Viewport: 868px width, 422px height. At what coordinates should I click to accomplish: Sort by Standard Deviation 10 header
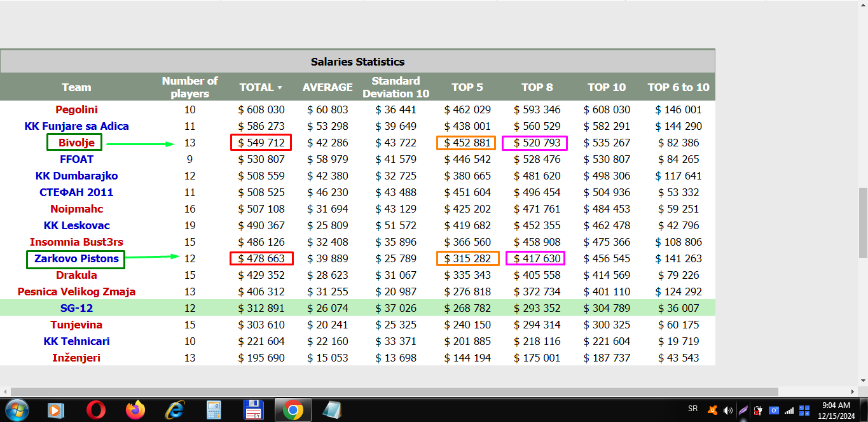tap(396, 87)
